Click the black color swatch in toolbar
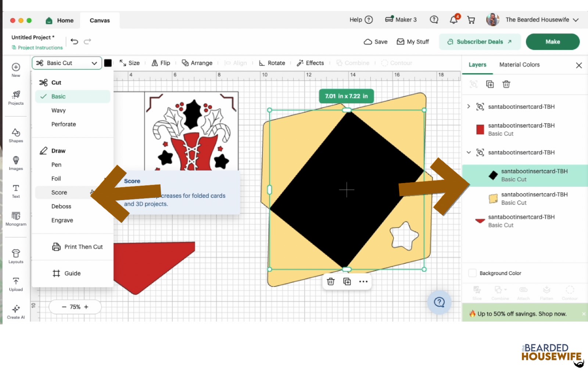The image size is (588, 374). 108,63
